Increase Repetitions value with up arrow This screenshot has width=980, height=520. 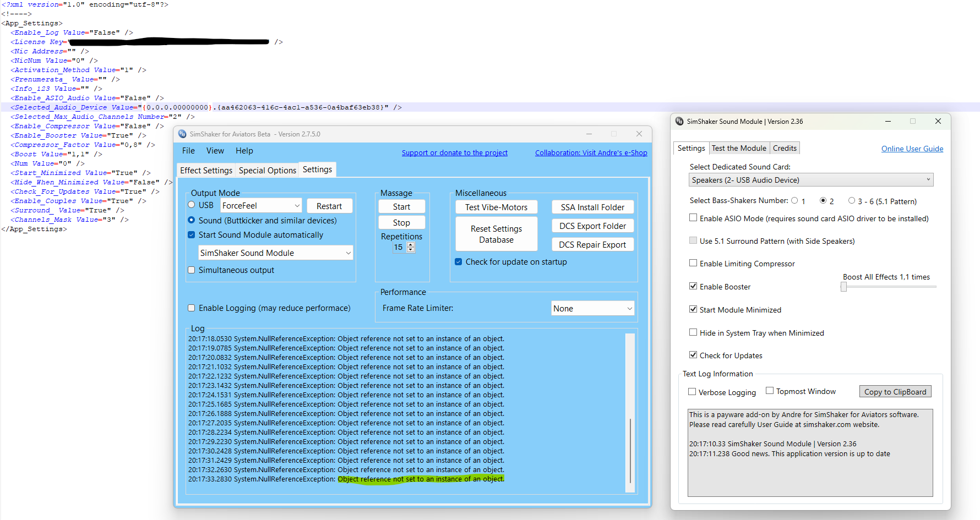point(411,245)
